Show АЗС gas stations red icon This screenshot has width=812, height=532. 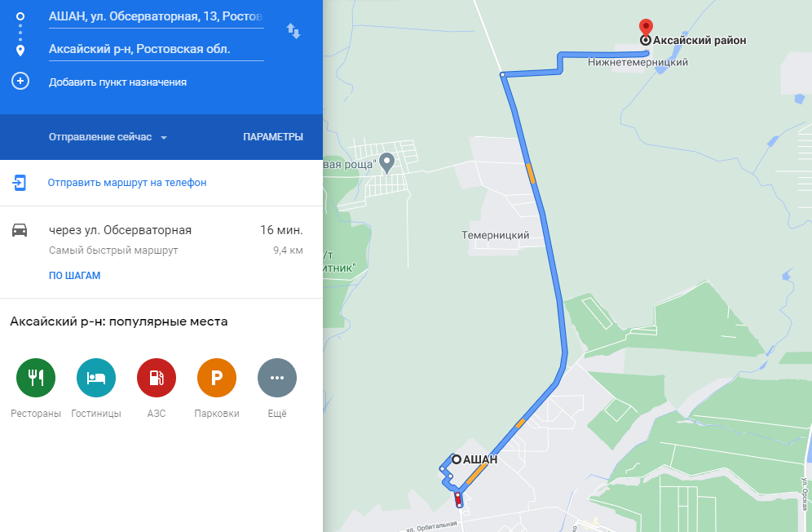point(157,378)
